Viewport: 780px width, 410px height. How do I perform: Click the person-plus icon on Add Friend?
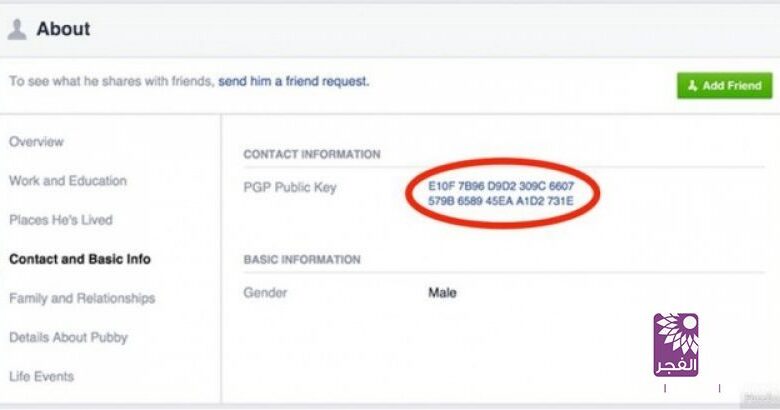point(692,86)
